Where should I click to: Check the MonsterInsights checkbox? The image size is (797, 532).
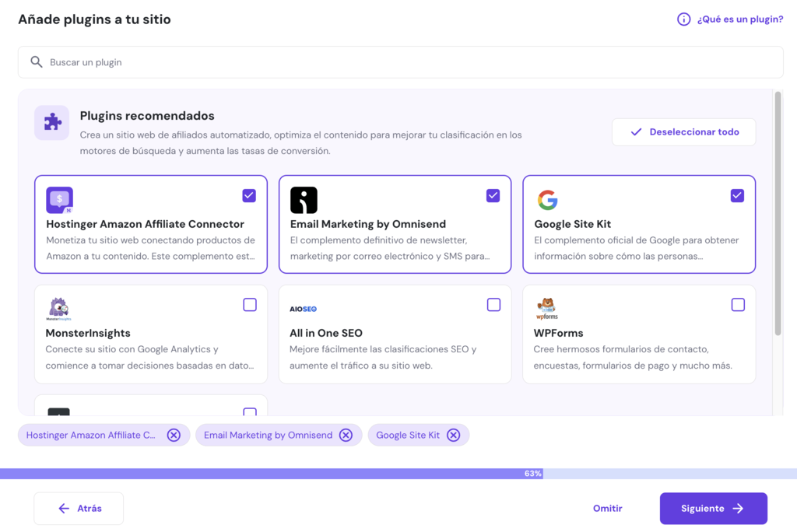(x=250, y=305)
